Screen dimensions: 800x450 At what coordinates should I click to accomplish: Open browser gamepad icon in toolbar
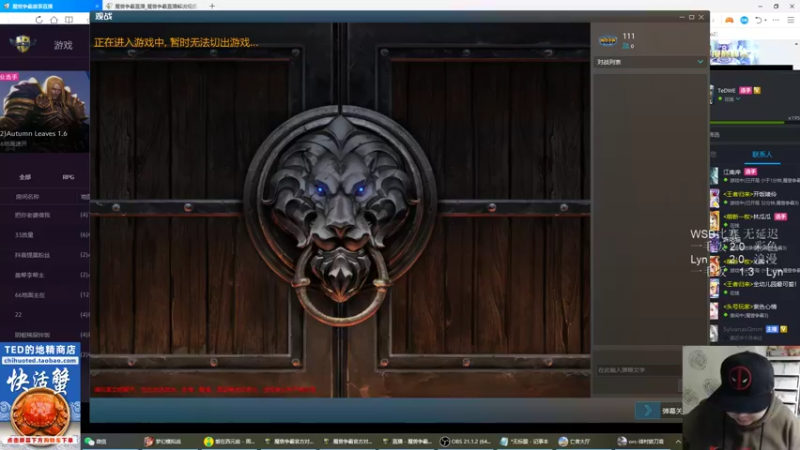(729, 20)
